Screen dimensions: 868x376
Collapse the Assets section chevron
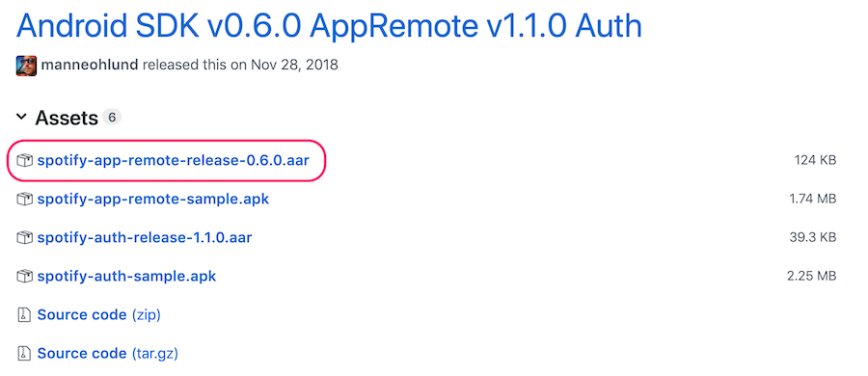tap(21, 117)
